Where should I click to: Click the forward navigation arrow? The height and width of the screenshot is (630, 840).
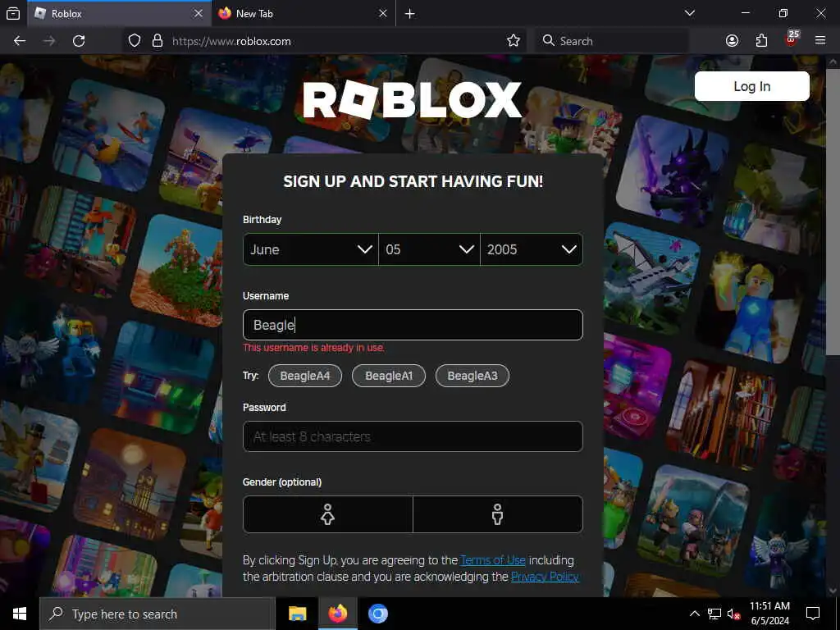click(49, 41)
